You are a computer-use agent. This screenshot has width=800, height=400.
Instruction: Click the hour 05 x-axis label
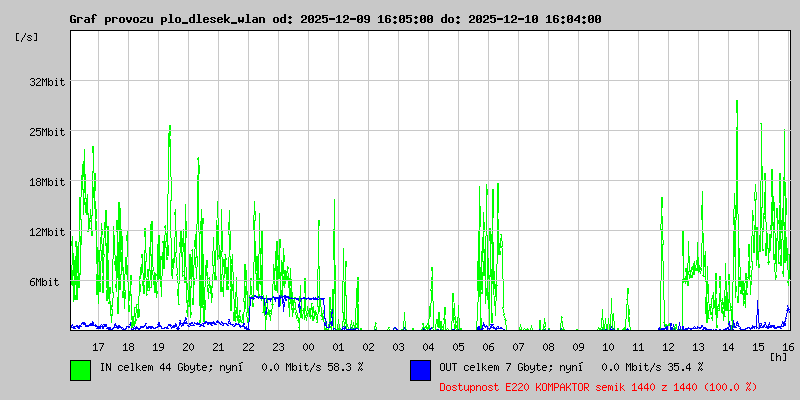(x=459, y=347)
